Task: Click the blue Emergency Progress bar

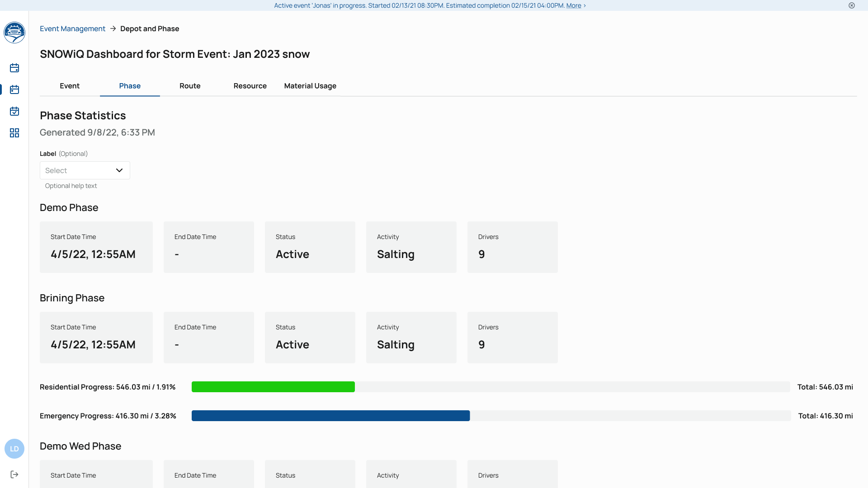Action: [x=330, y=416]
